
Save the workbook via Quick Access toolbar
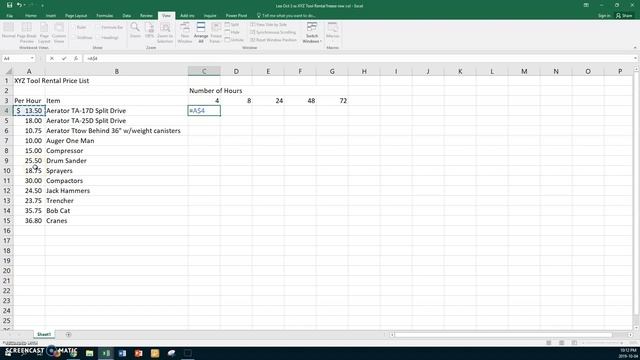[9, 5]
